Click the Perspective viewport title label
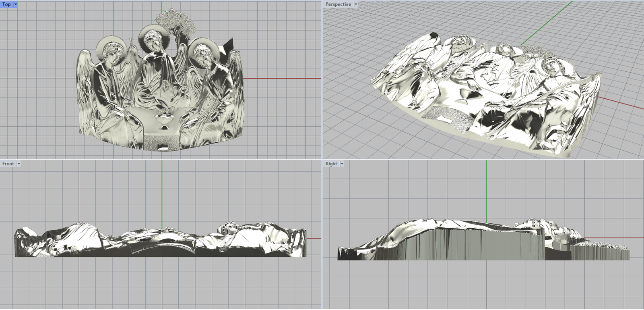 pos(338,4)
